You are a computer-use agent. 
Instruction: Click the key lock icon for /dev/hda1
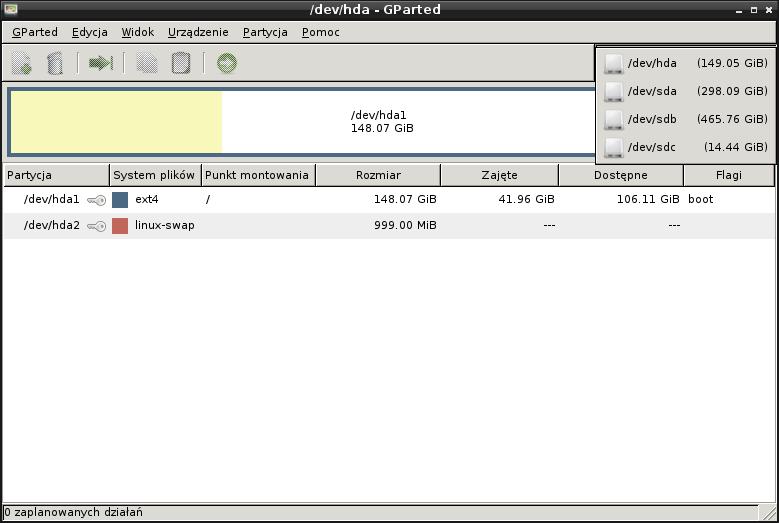[x=96, y=200]
